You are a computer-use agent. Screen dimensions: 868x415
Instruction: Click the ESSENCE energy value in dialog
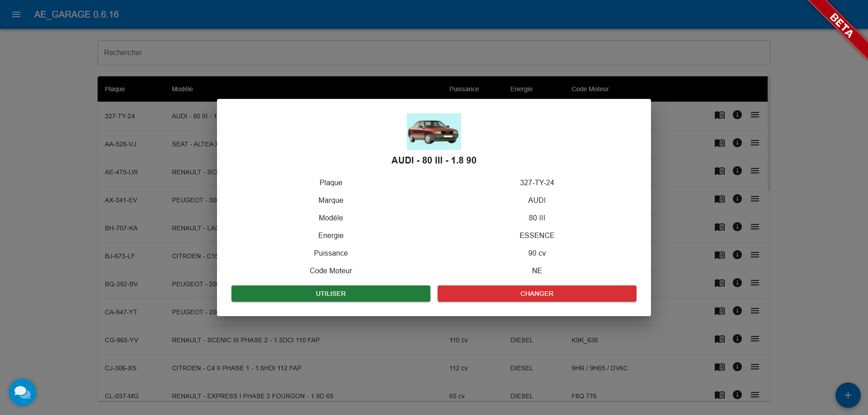point(537,235)
